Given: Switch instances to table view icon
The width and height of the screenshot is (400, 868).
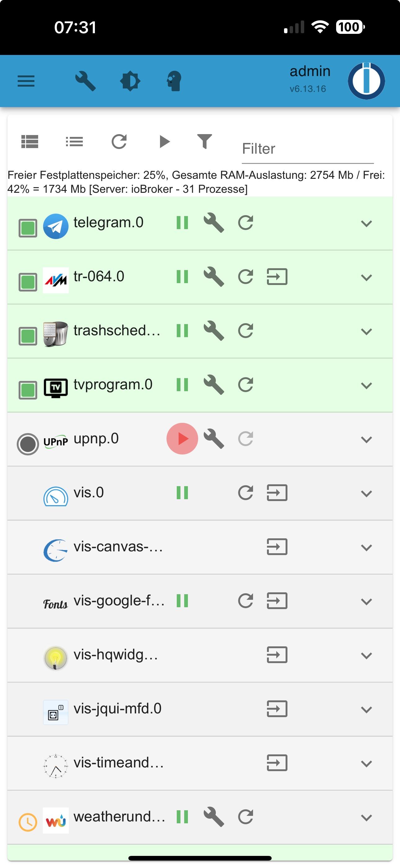Looking at the screenshot, I should click(30, 142).
